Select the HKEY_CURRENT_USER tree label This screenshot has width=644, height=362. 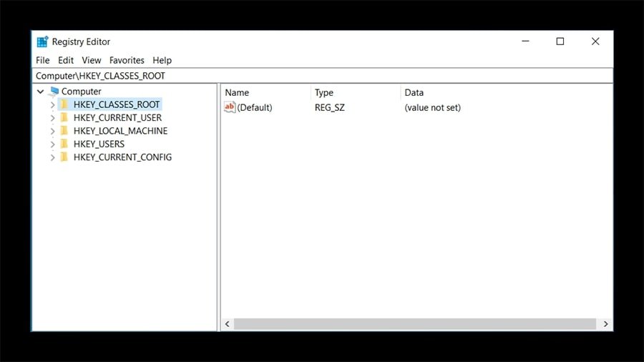point(117,118)
